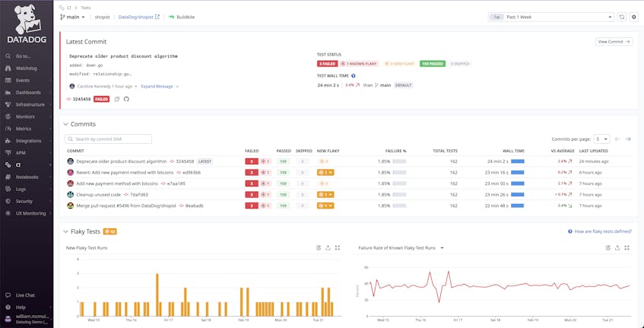Open the Help menu icon
The width and height of the screenshot is (644, 328).
point(8,307)
